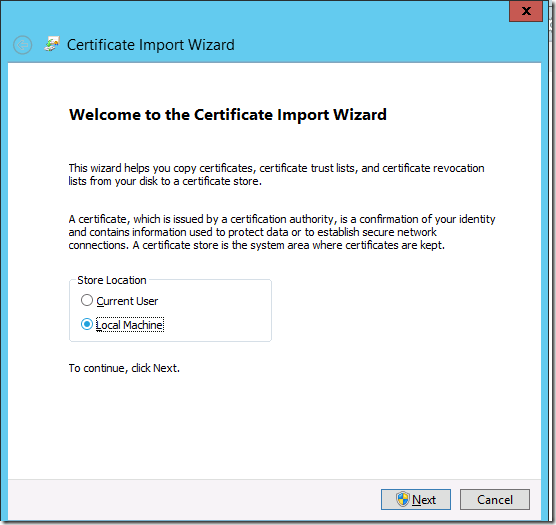
Task: Click the back arrow in the title bar
Action: point(22,45)
